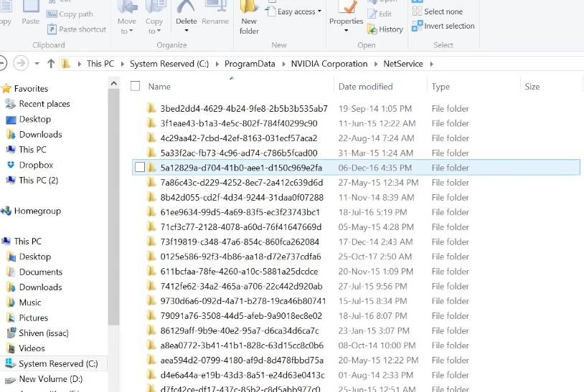The width and height of the screenshot is (584, 392).
Task: Click This PC in the address path
Action: point(100,64)
